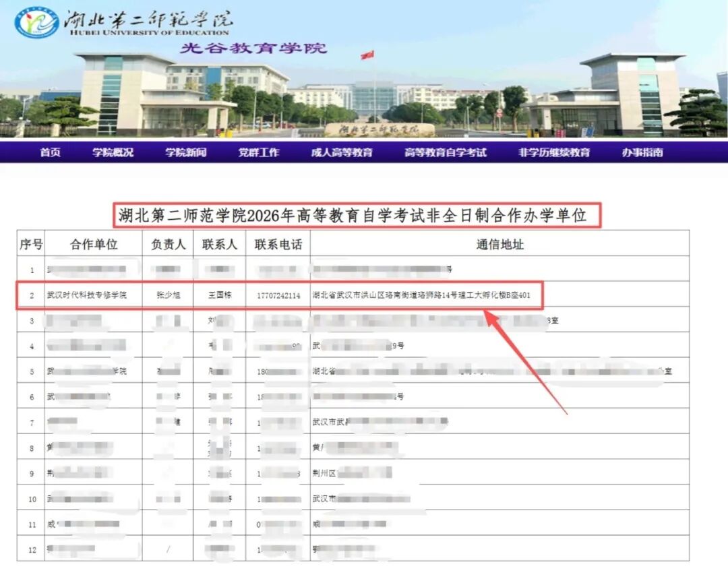Open the 首页 navigation item

[50, 152]
